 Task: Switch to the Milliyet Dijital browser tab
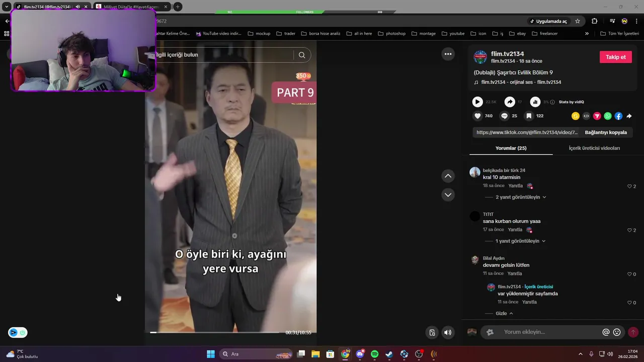click(132, 7)
